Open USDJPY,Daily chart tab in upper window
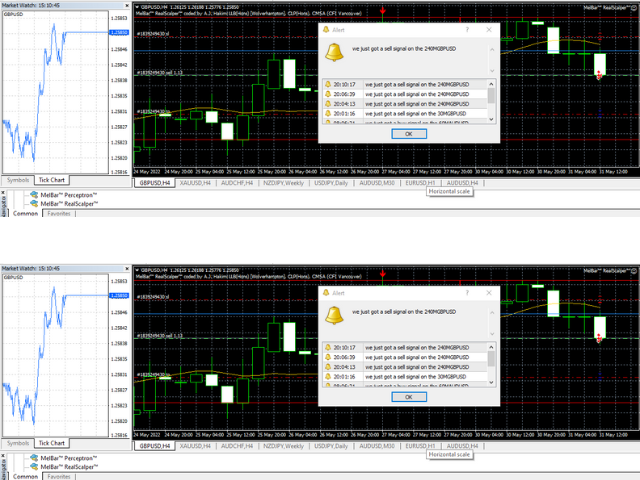Viewport: 640px width, 480px height. [331, 183]
